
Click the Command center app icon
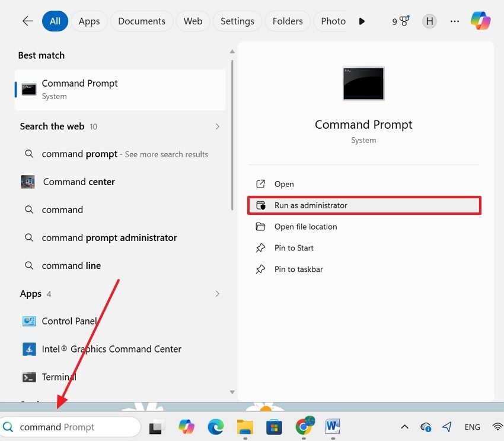tap(28, 182)
